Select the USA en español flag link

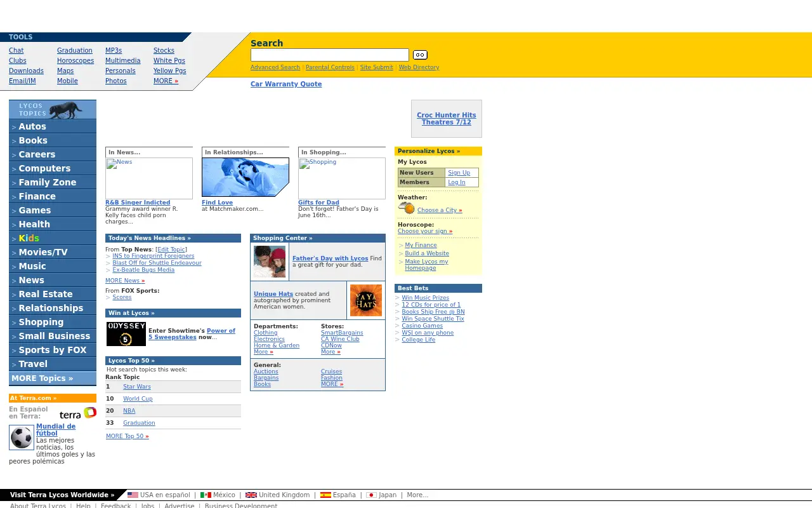[159, 495]
